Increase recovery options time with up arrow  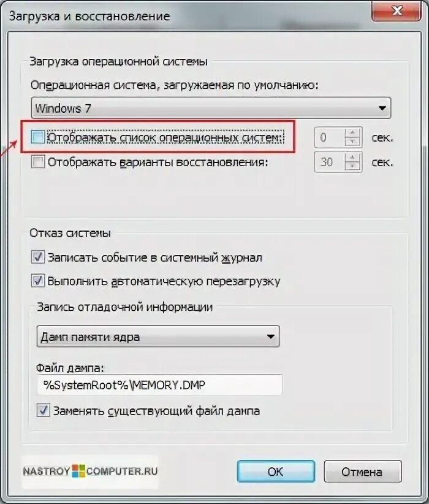pos(353,157)
